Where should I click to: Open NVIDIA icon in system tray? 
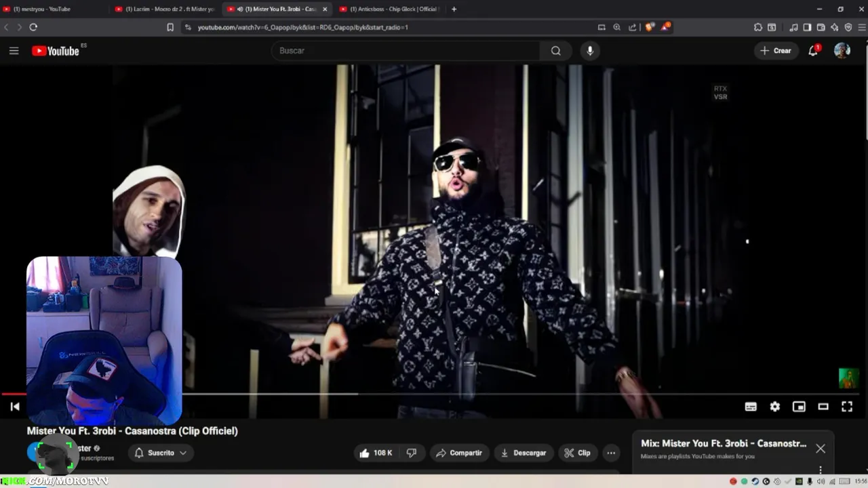click(x=799, y=481)
